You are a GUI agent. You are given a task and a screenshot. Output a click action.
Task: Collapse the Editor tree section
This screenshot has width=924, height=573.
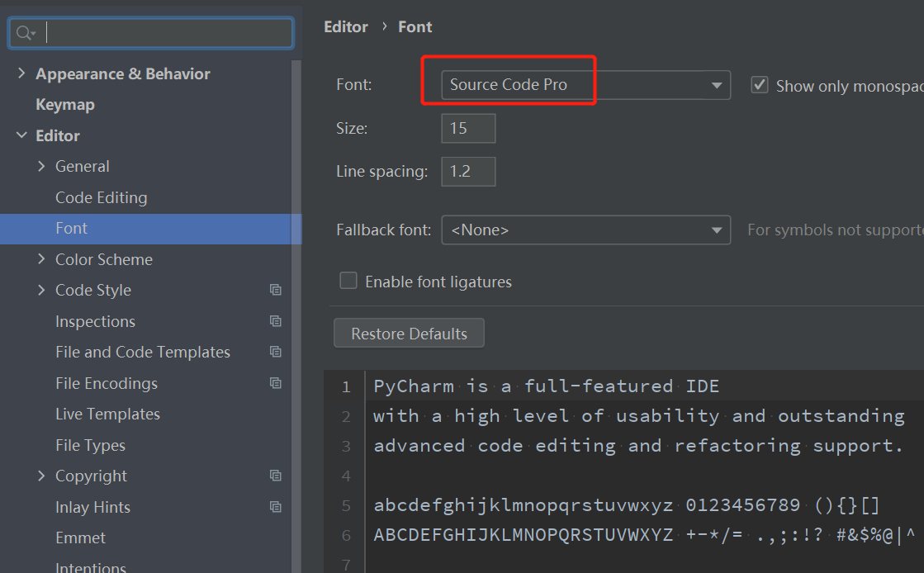[x=21, y=135]
